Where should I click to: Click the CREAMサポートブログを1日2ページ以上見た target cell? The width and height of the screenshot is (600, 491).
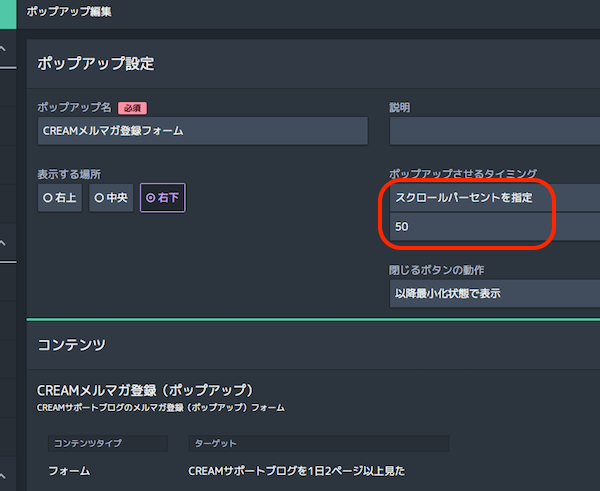[297, 471]
